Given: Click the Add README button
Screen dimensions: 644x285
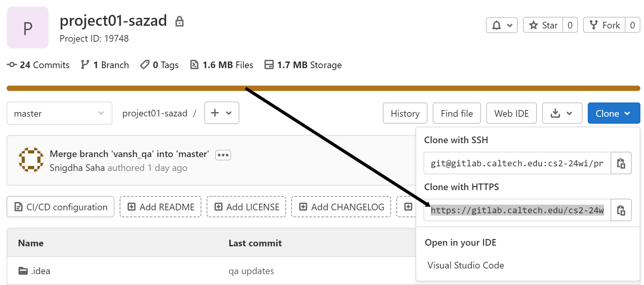Looking at the screenshot, I should pos(160,207).
